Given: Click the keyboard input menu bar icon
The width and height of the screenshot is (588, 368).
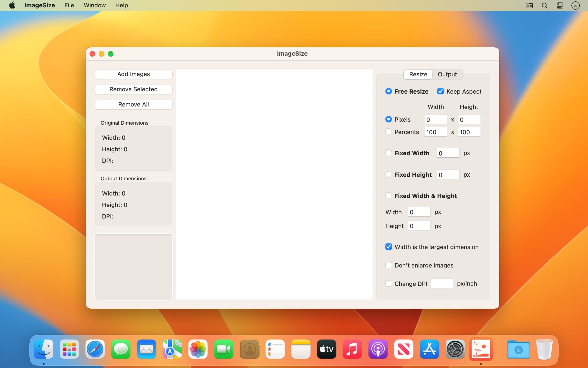Looking at the screenshot, I should 529,5.
